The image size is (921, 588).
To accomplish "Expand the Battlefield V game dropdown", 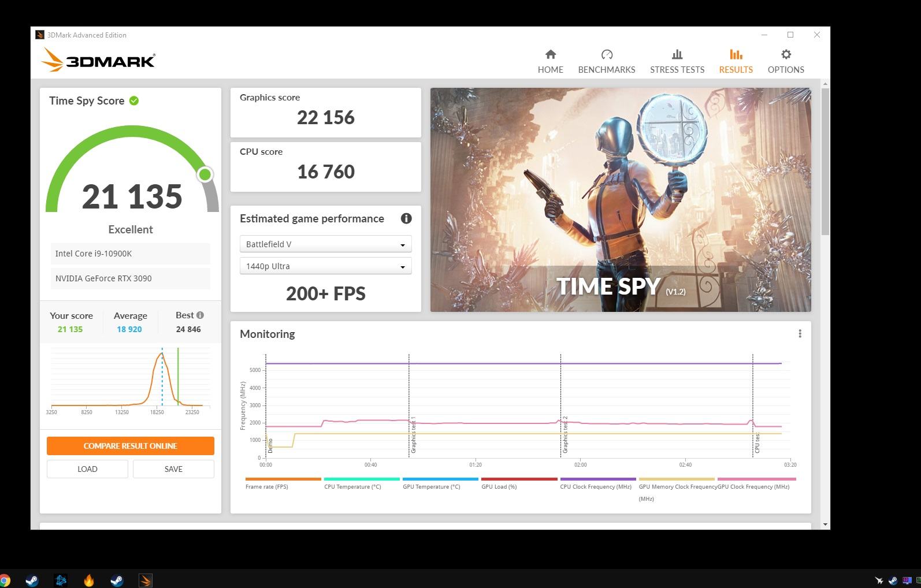I will coord(325,244).
